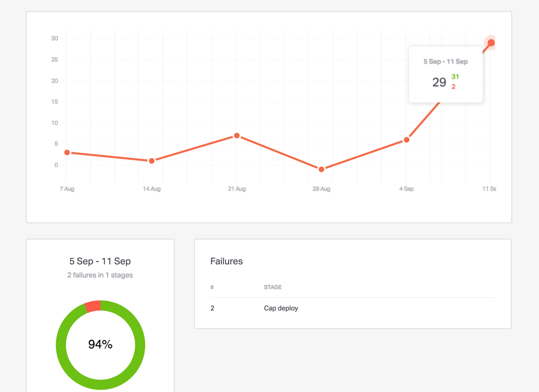Click the green success count 31

[x=455, y=77]
